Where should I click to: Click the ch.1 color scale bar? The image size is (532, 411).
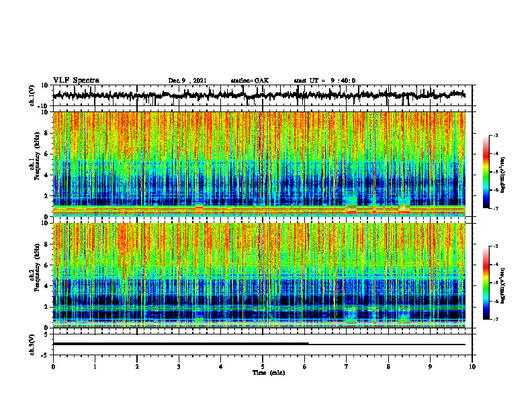(486, 171)
